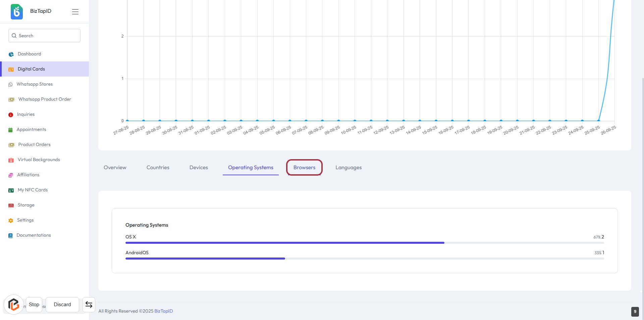Click the Whatsapp Stores icon

click(10, 85)
